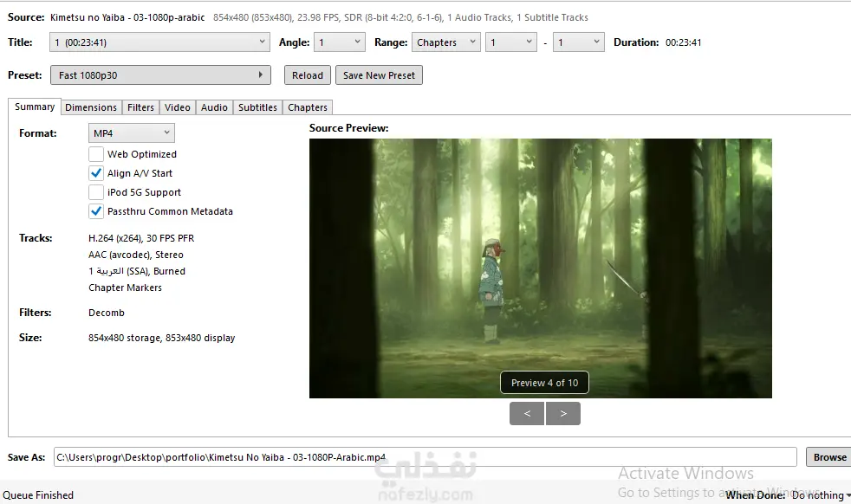This screenshot has height=504, width=851.
Task: Open the Format MP4 dropdown
Action: (132, 132)
